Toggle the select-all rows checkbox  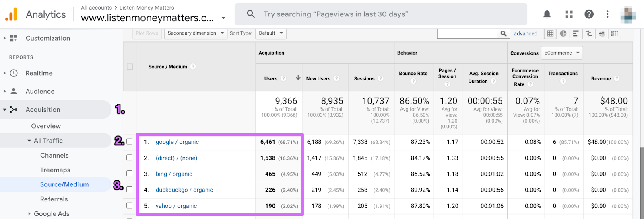tap(130, 67)
